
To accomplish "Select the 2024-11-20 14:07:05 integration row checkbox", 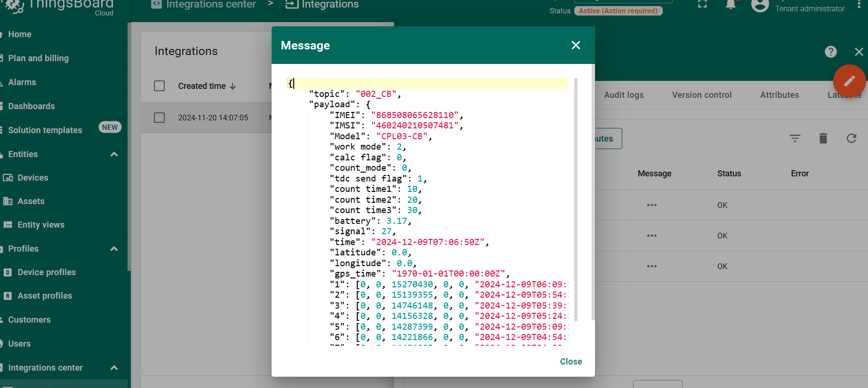I will pos(160,118).
